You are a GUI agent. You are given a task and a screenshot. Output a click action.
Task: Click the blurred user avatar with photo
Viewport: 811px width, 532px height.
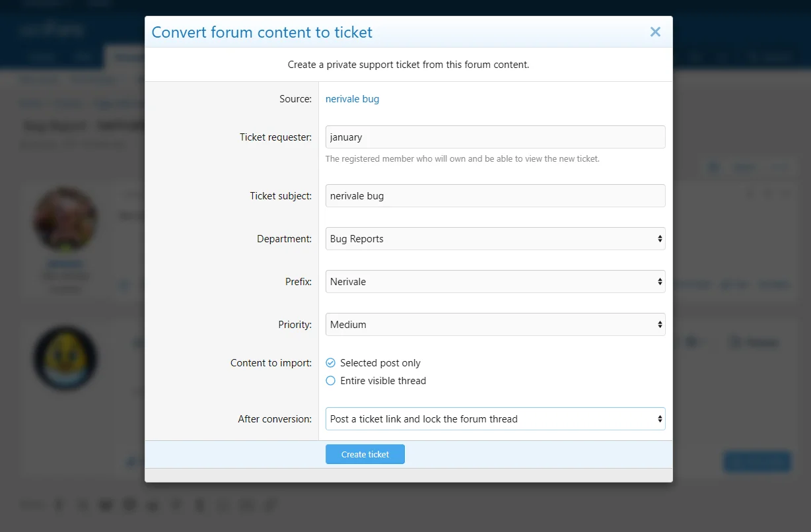65,220
